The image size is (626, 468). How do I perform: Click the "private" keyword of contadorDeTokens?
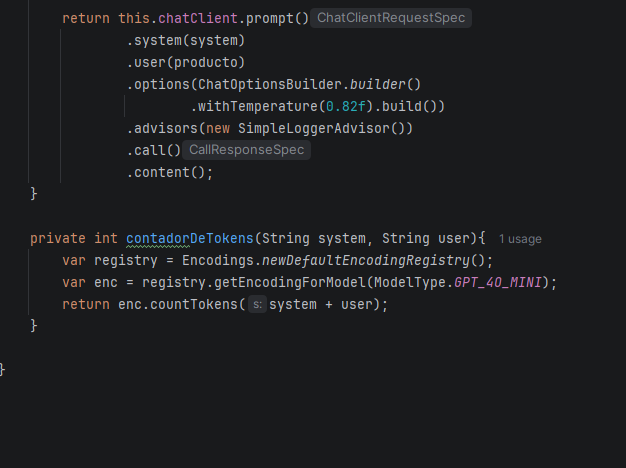pyautogui.click(x=58, y=238)
